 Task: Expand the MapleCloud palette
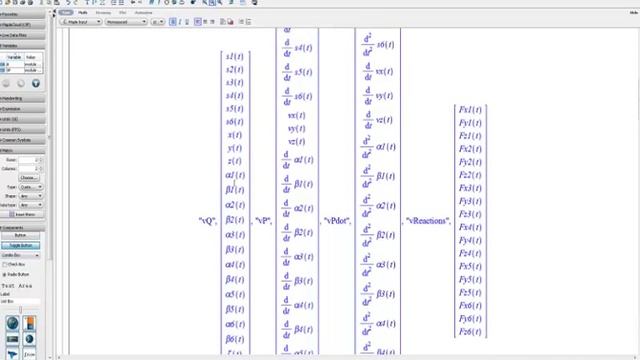pos(22,25)
